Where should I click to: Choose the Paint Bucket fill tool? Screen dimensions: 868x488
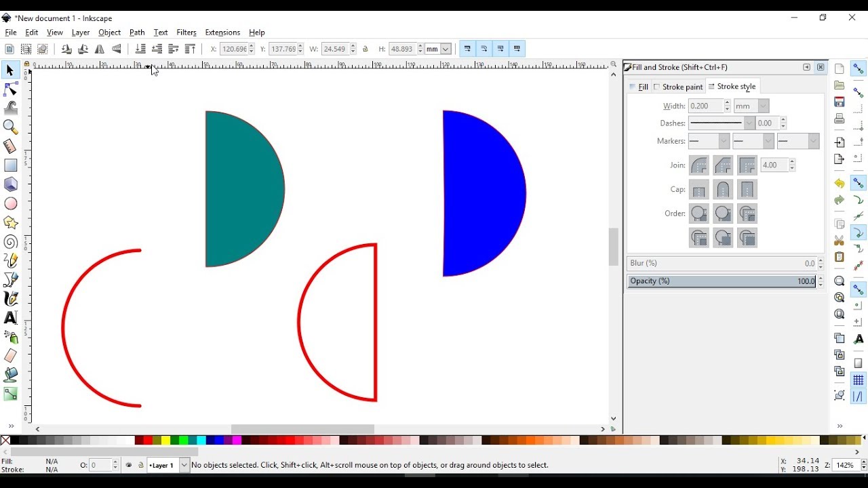tap(10, 375)
